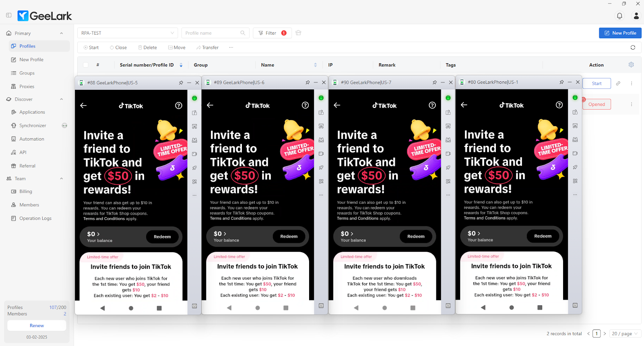Click the blue New Profile button

click(x=620, y=33)
